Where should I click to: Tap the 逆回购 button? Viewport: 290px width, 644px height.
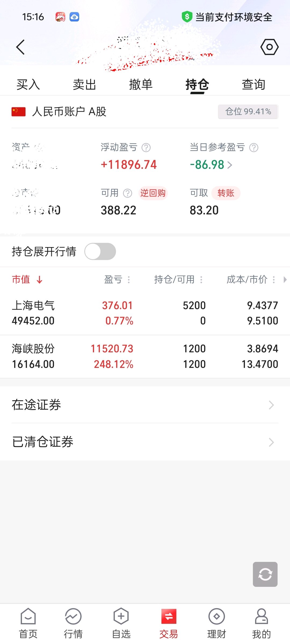153,193
